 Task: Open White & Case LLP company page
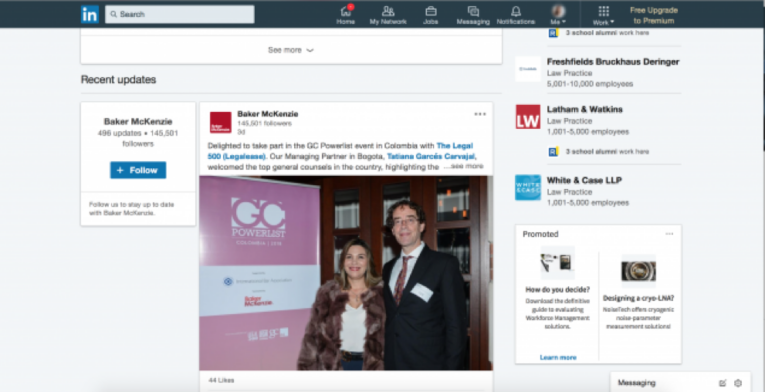tap(584, 180)
